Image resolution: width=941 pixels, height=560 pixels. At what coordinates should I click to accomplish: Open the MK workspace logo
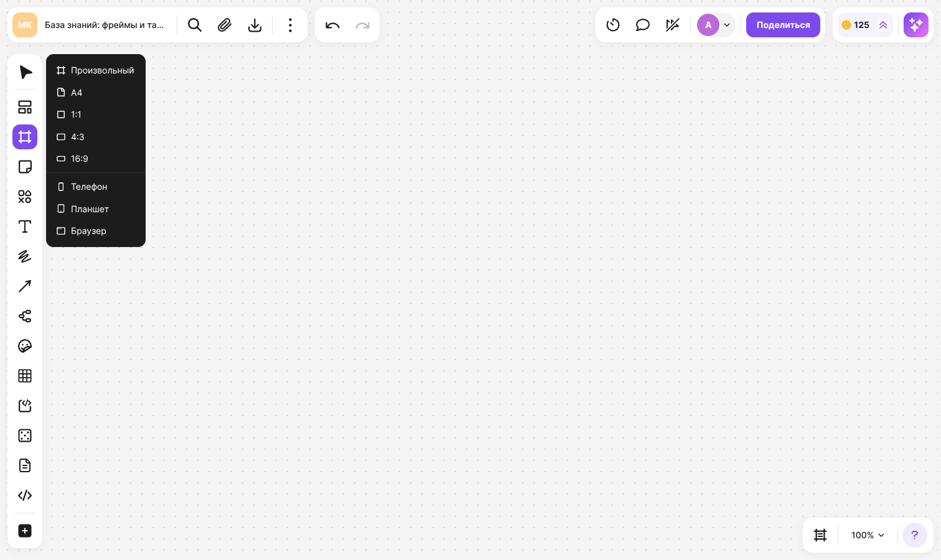point(25,25)
